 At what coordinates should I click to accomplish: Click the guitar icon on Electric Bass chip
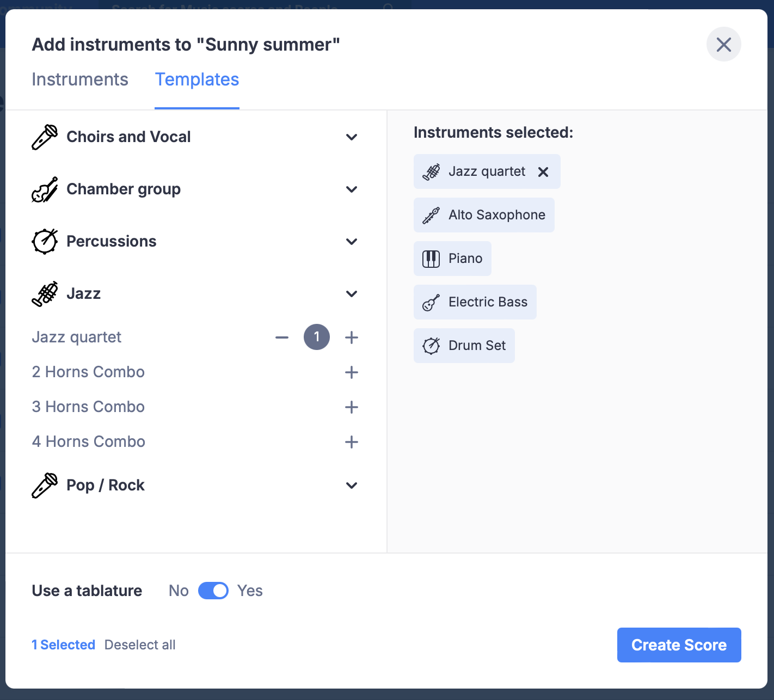tap(431, 302)
